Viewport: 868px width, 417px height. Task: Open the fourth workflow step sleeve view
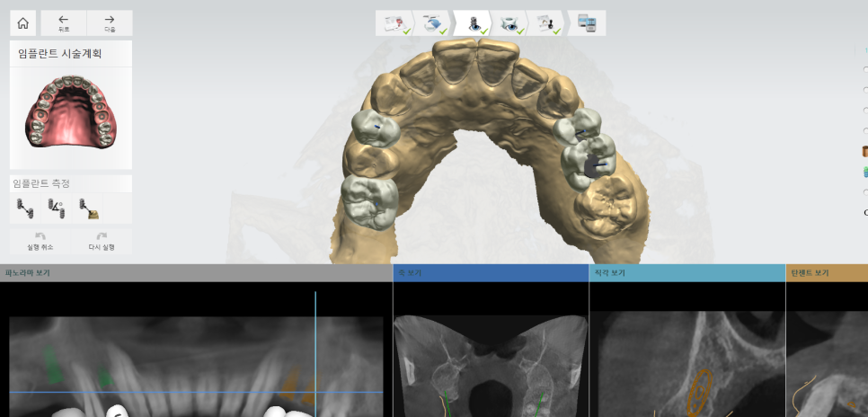509,23
